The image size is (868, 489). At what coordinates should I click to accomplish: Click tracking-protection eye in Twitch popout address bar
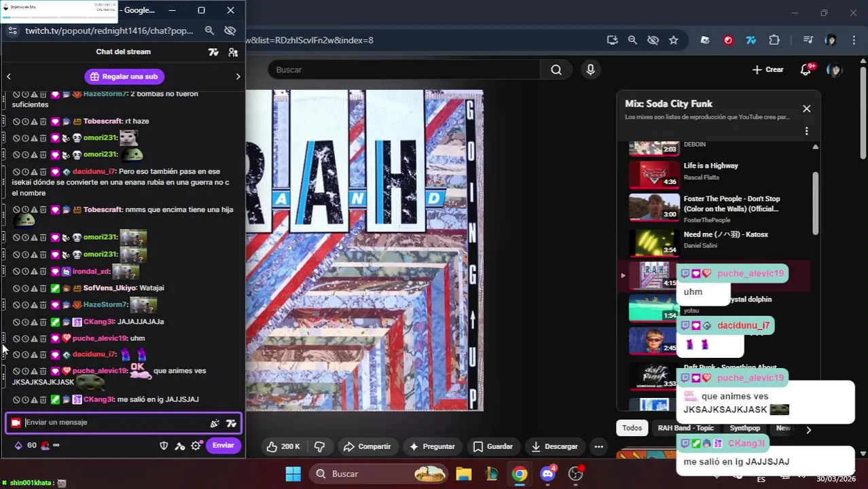pos(230,31)
